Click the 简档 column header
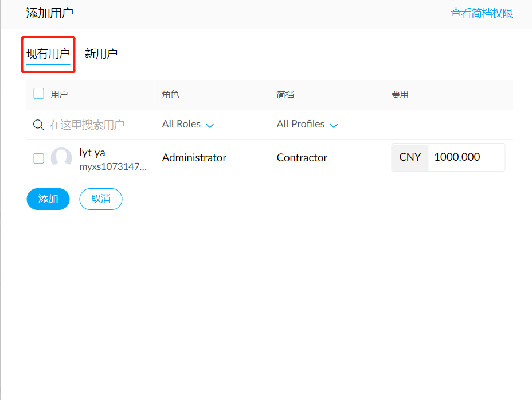532x400 pixels. pyautogui.click(x=285, y=95)
